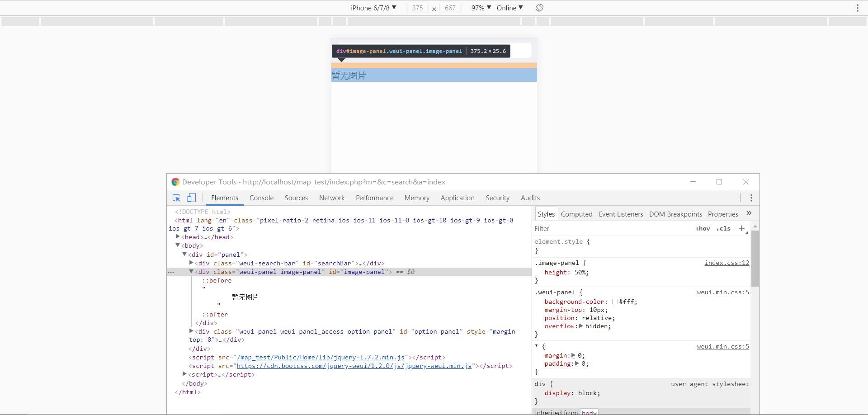This screenshot has height=415, width=868.
Task: Open the Online network throttling dropdown
Action: pos(510,8)
